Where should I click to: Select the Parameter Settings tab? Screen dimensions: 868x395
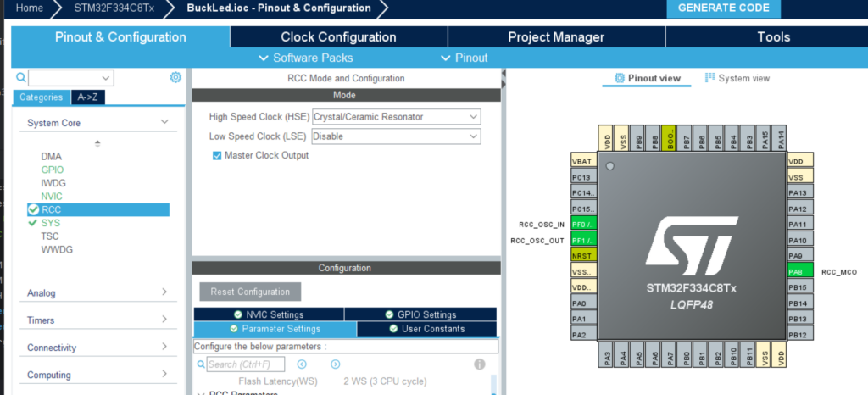pos(275,329)
